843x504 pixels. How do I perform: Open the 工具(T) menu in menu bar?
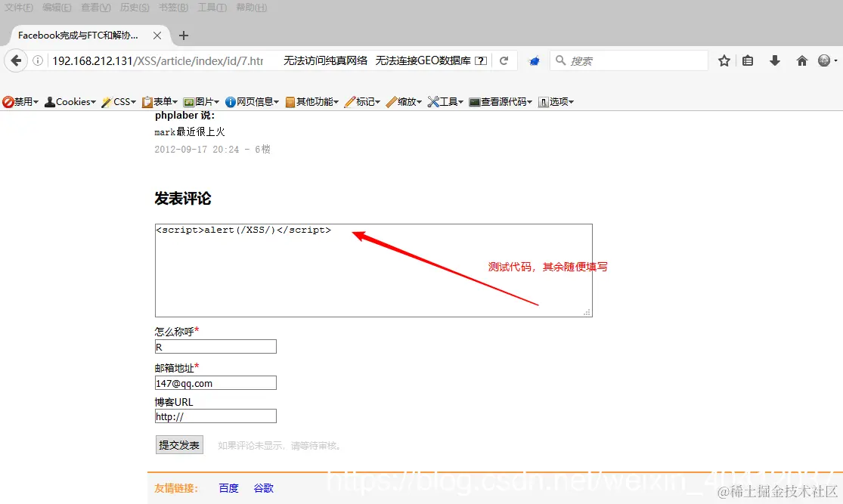[212, 8]
